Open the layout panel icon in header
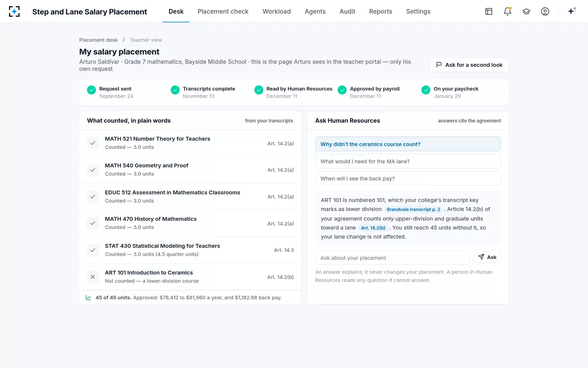Image resolution: width=588 pixels, height=368 pixels. 489,11
